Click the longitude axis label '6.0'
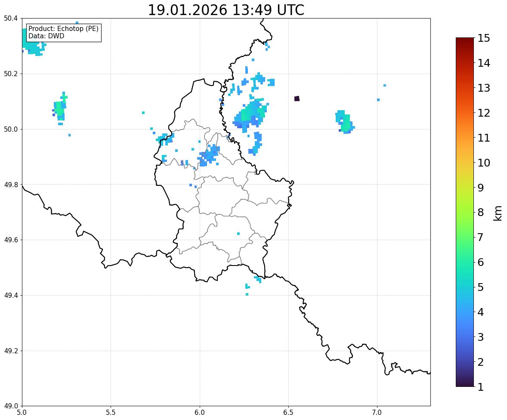The image size is (507, 420). click(200, 413)
